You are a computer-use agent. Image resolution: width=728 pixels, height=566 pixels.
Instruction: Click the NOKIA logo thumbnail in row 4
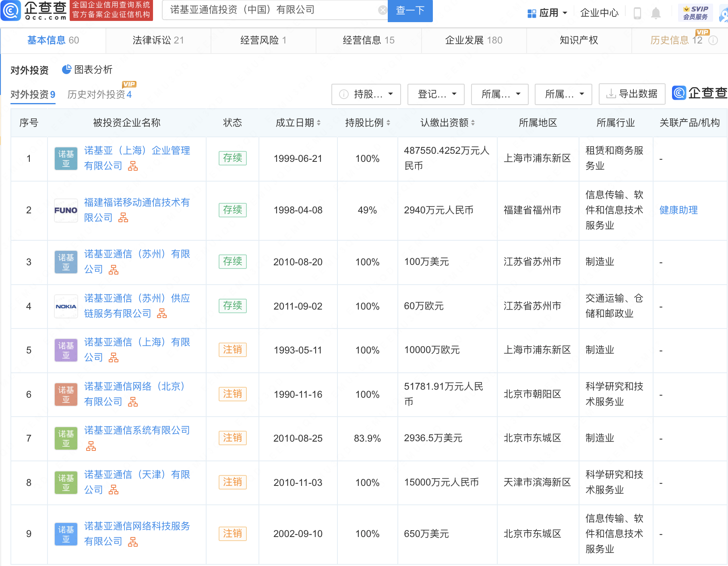pos(66,306)
